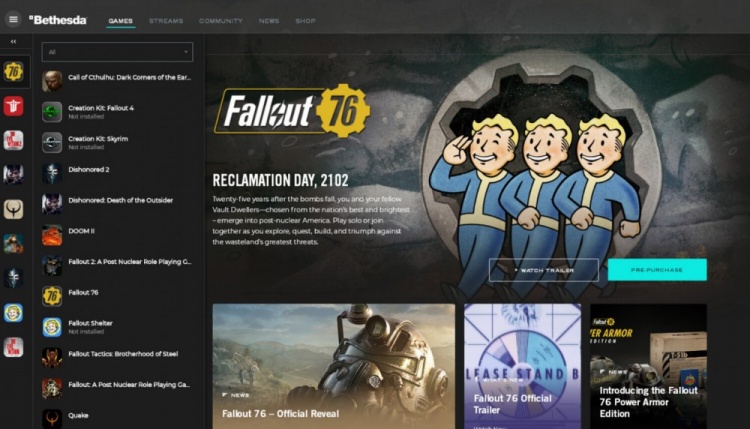Screen dimensions: 750x429
Task: Select "Fallout 2: A Post Nuclear Role Playing G..." entry
Action: tap(117, 265)
